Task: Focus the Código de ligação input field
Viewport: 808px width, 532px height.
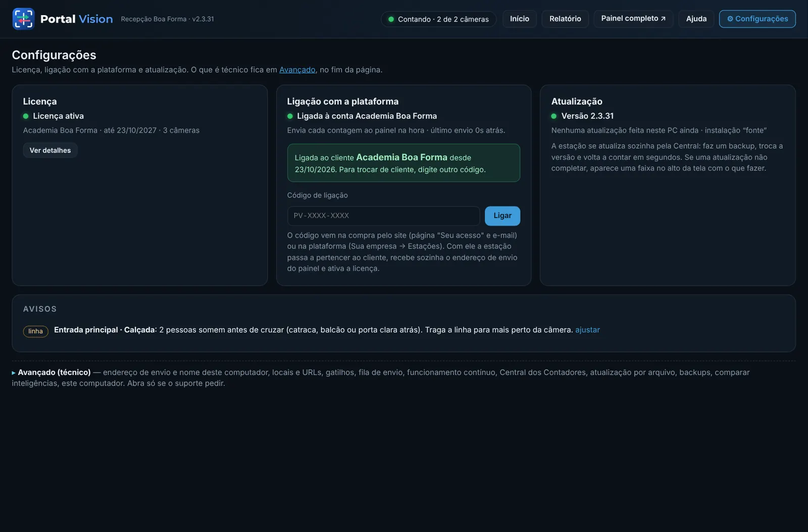Action: coord(383,216)
